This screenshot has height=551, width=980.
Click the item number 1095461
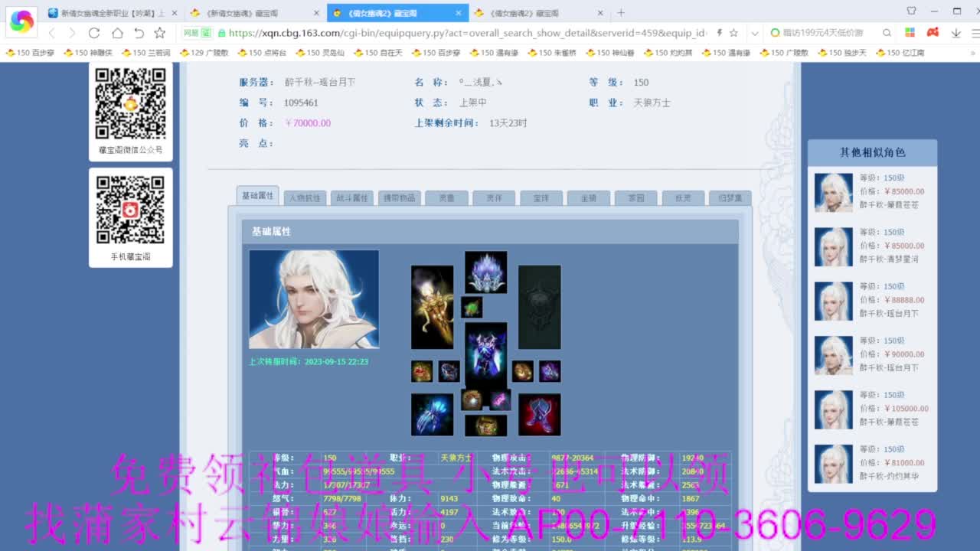tap(301, 103)
